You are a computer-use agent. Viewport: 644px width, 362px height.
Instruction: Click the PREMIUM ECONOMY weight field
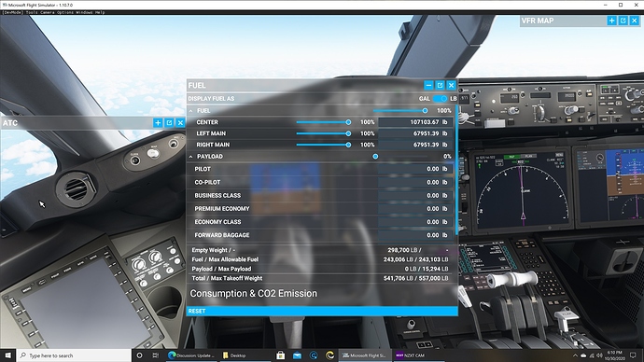click(415, 208)
